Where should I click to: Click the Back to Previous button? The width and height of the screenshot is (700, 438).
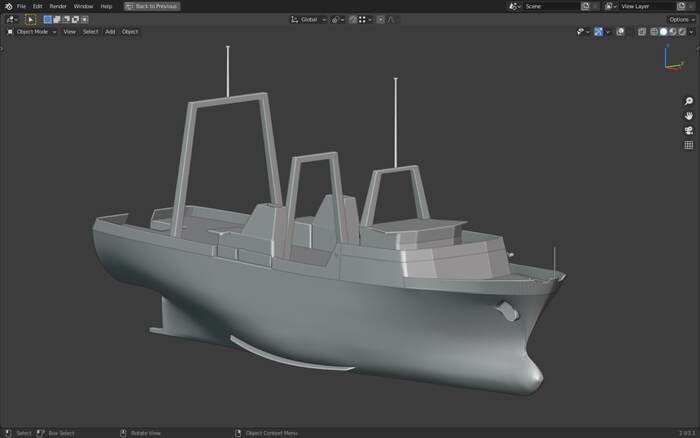pos(152,6)
